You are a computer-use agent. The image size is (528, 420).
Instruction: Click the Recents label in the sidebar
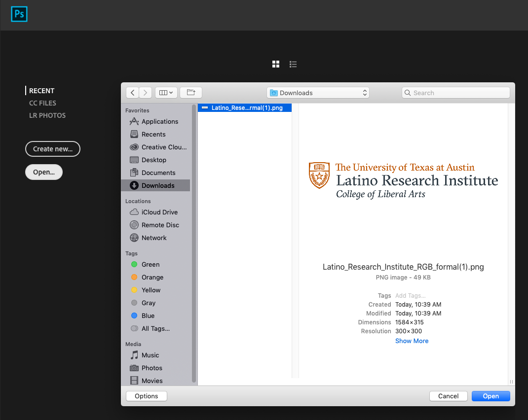click(x=153, y=134)
